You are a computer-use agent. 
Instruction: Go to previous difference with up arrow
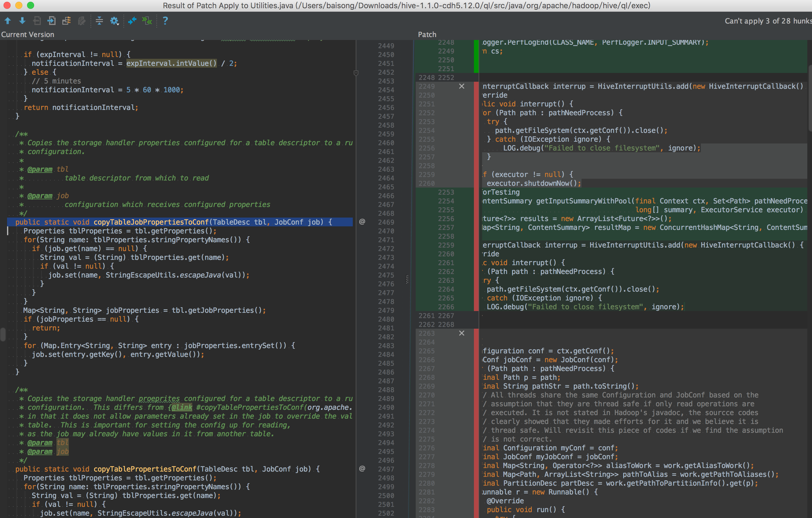click(x=7, y=21)
